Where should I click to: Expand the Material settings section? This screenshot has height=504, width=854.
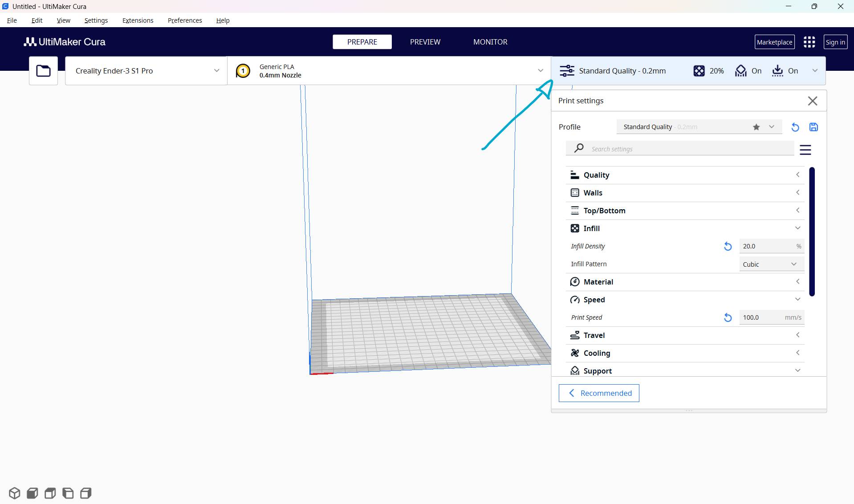point(685,282)
